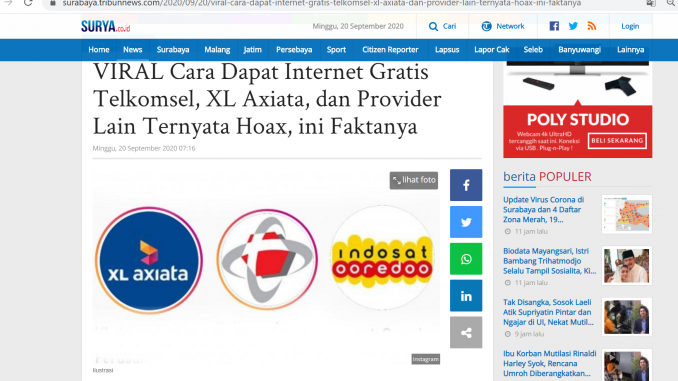Open the header Facebook page icon
This screenshot has height=381, width=678.
click(554, 26)
